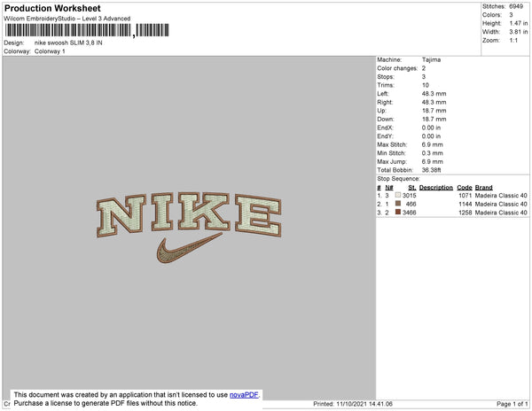The width and height of the screenshot is (532, 411).
Task: Click thread code 1071
Action: [465, 196]
